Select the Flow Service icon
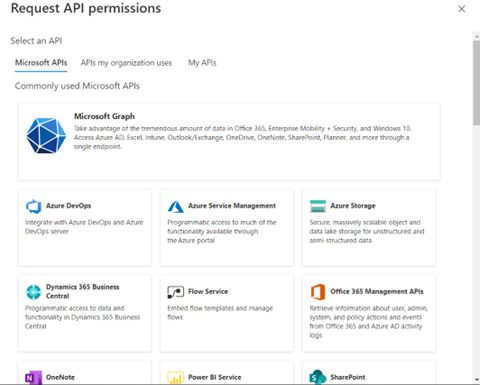The image size is (480, 385). click(176, 292)
